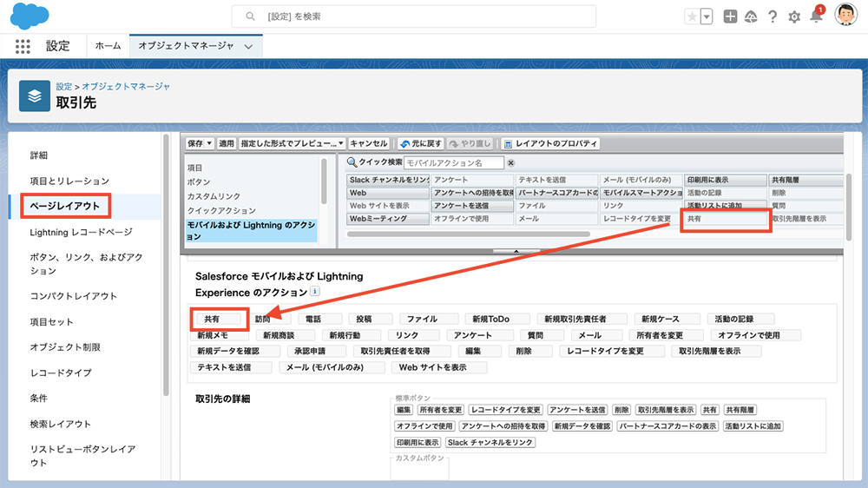Select リストビューボタンレイアウト in the sidebar
This screenshot has width=868, height=488.
(x=83, y=456)
